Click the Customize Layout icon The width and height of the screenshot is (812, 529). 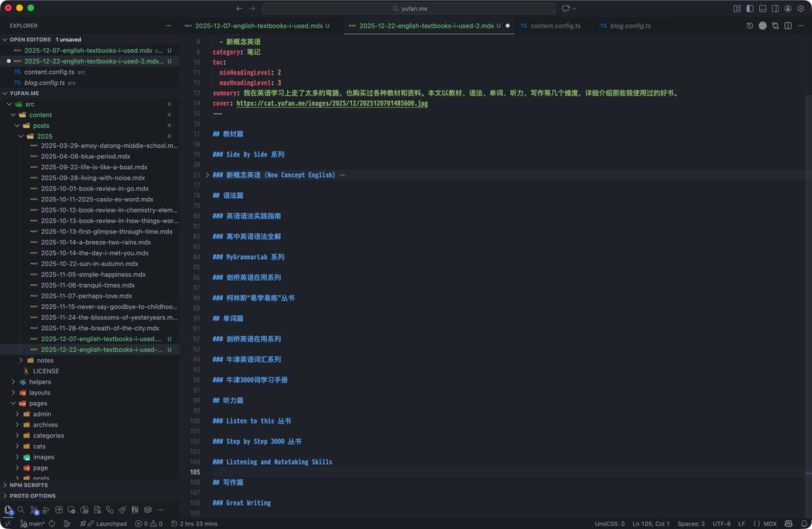[x=737, y=8]
